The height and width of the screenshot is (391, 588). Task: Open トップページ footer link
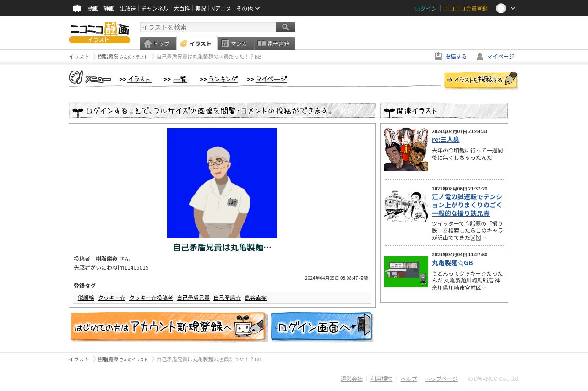pyautogui.click(x=441, y=379)
